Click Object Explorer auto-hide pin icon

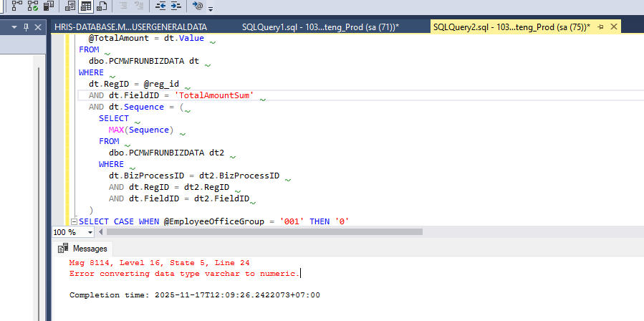pos(27,27)
